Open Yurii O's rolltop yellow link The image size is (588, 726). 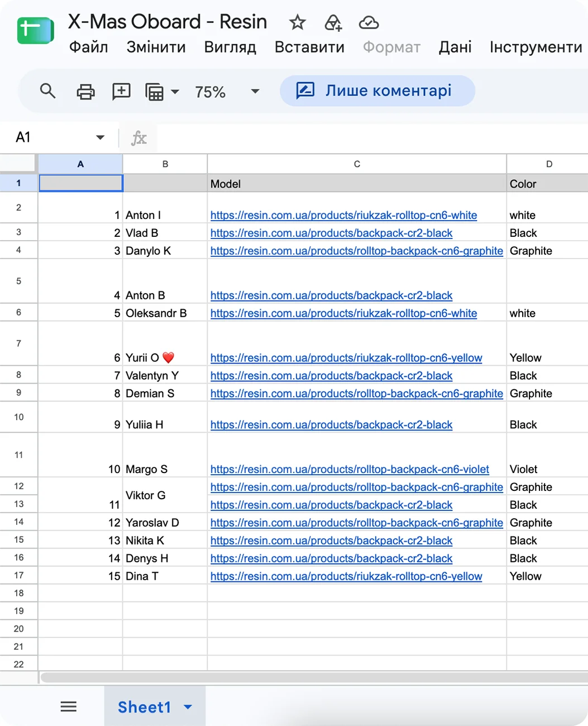[346, 358]
